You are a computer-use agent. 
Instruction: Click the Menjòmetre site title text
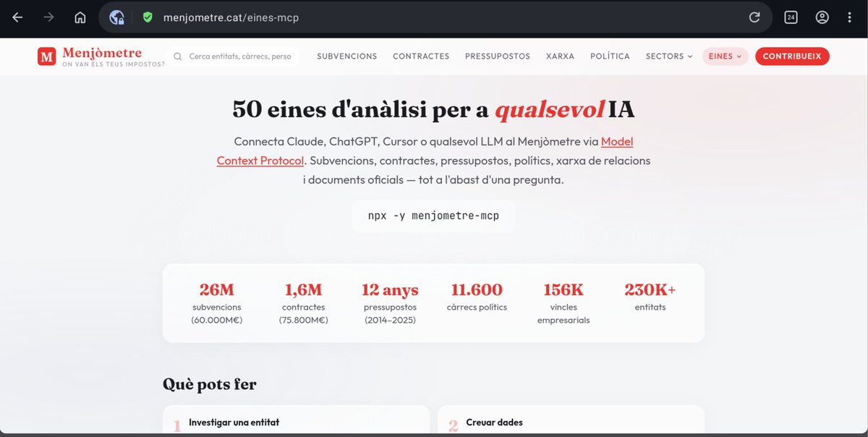(102, 53)
